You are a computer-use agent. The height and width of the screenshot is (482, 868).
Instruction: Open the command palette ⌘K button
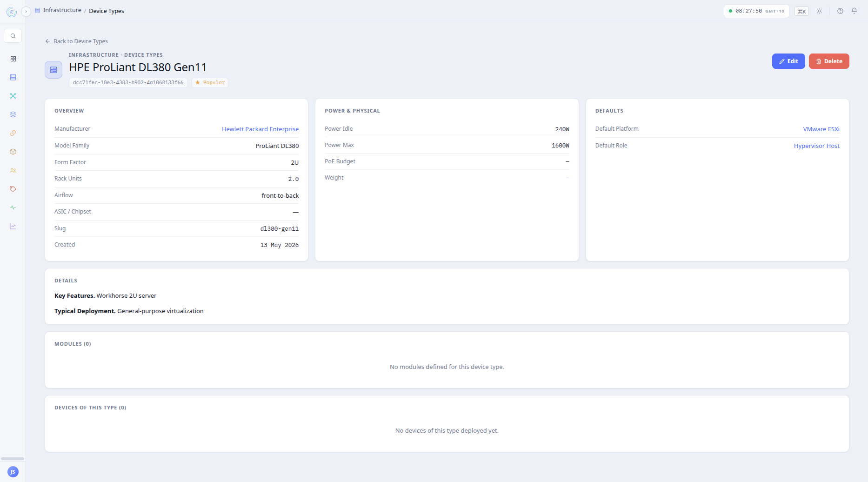[801, 11]
